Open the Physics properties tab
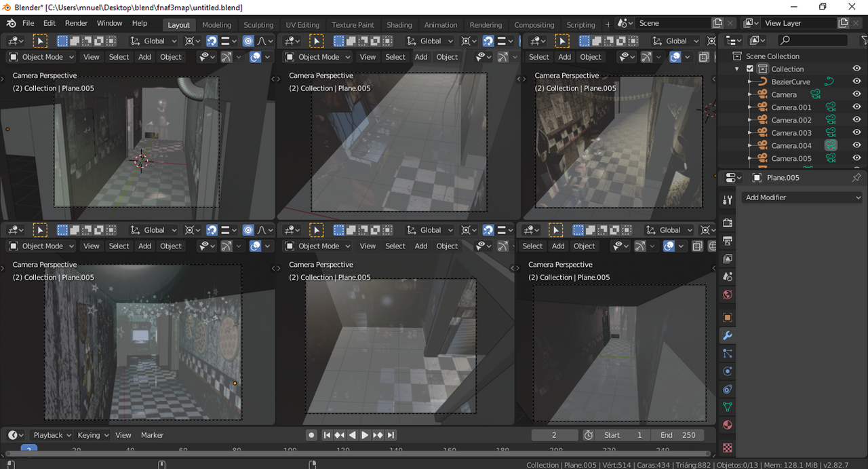 (x=728, y=371)
